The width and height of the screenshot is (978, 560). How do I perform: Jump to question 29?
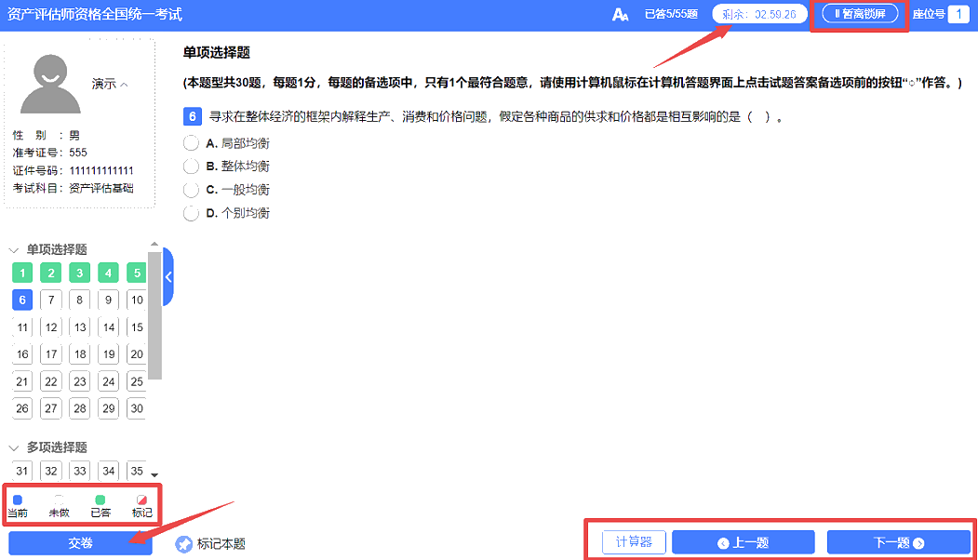click(109, 408)
